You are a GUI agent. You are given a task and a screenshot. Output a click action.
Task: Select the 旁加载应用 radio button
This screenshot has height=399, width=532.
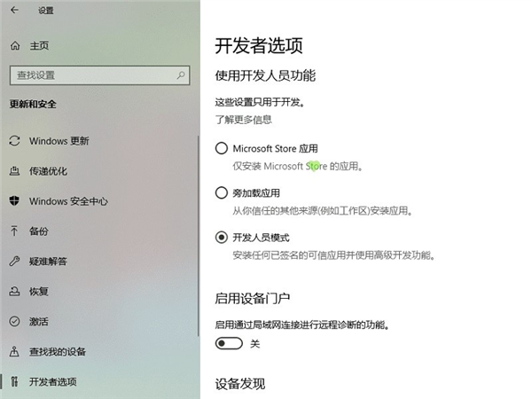tap(222, 192)
